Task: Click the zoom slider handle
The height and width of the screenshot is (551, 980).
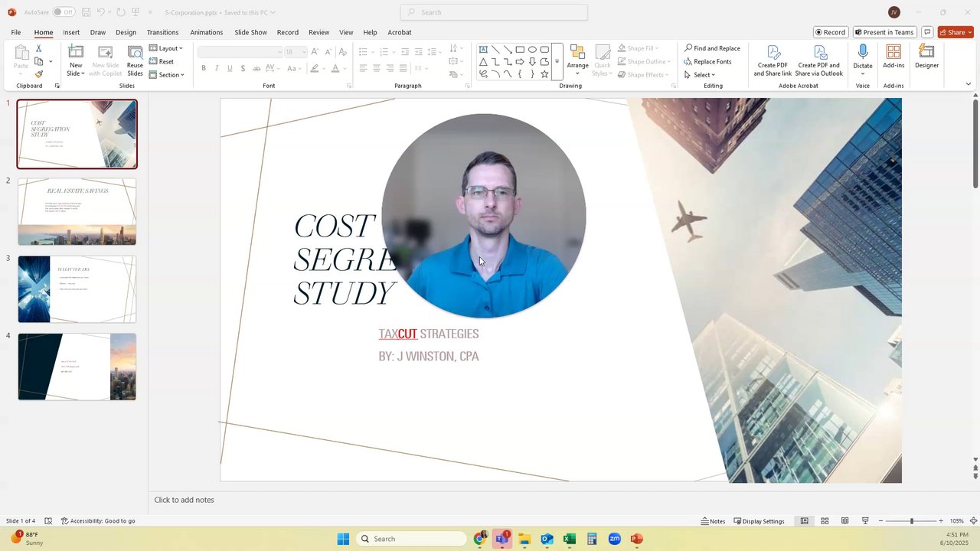Action: tap(911, 521)
